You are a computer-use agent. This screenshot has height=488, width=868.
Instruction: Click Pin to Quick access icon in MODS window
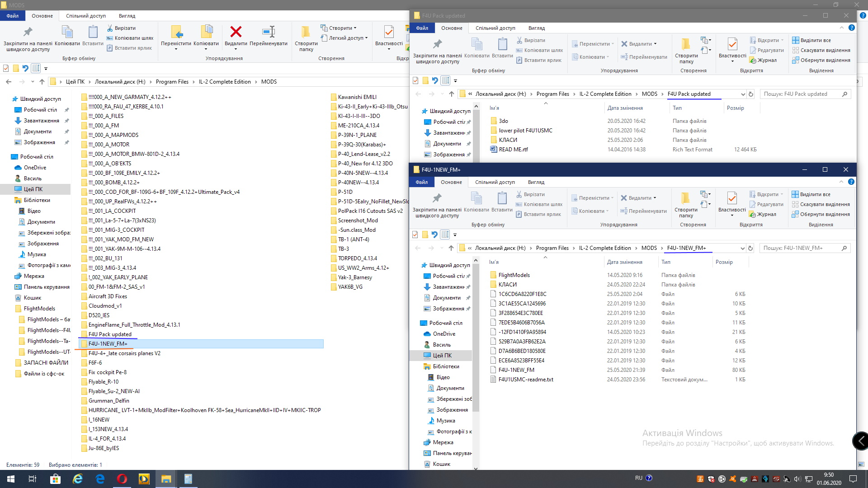(x=28, y=33)
